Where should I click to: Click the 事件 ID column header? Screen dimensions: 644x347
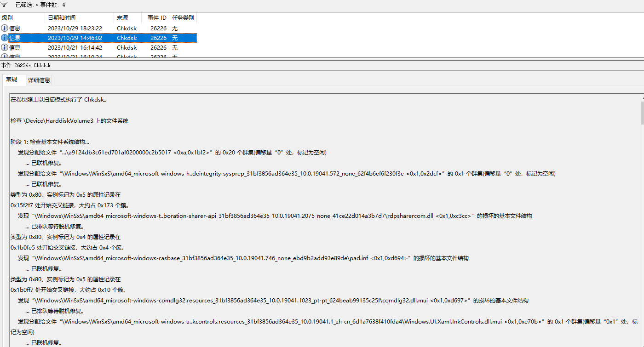click(156, 18)
